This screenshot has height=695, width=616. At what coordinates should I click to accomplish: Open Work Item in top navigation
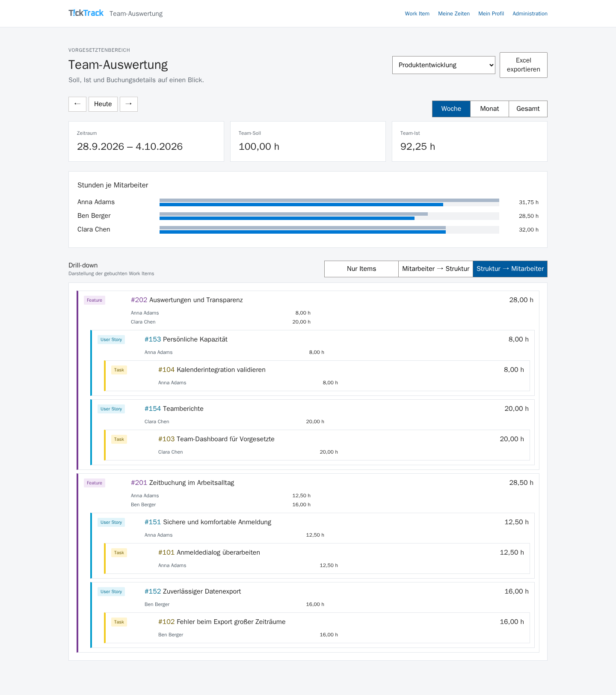[x=417, y=14]
